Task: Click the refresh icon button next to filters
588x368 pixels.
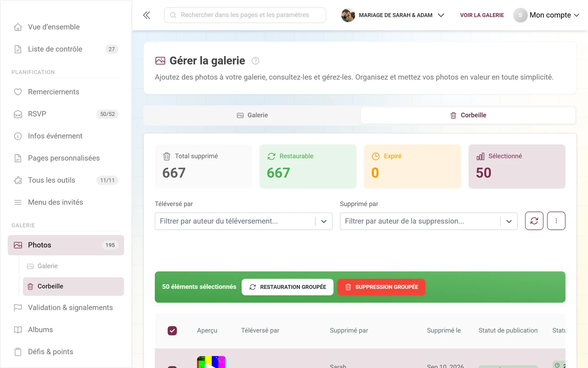Action: tap(534, 221)
